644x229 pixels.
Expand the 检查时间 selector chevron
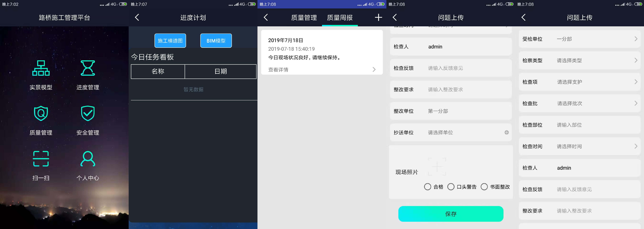point(636,146)
